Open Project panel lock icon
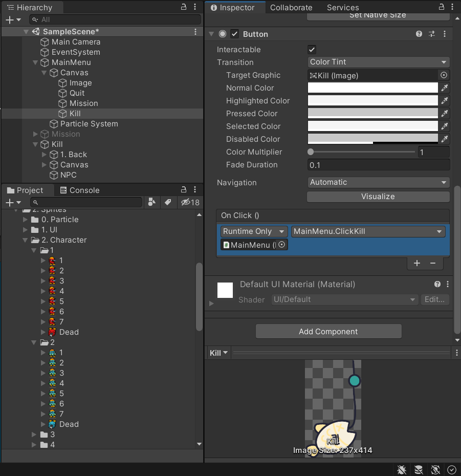Image resolution: width=461 pixels, height=476 pixels. click(184, 190)
